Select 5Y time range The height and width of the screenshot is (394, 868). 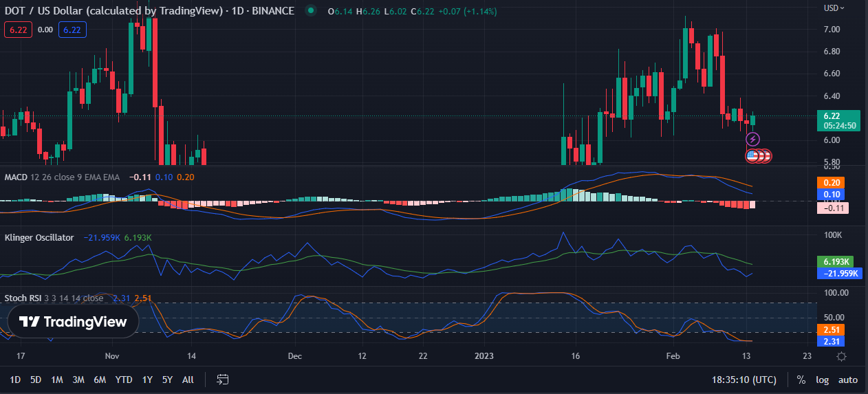click(x=167, y=380)
